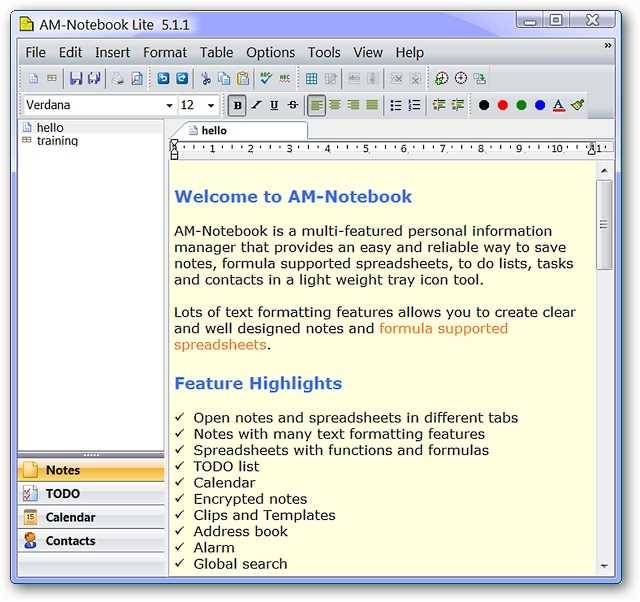Toggle Center alignment button
The image size is (640, 602).
click(335, 105)
